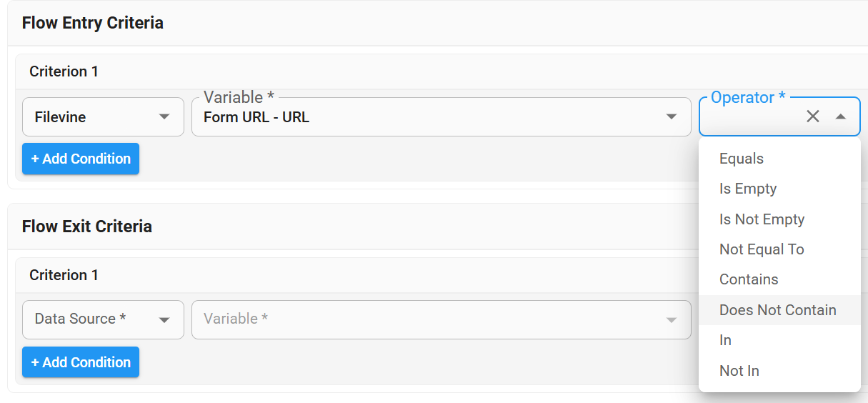868x403 pixels.
Task: Click the Operator input field
Action: (x=750, y=118)
